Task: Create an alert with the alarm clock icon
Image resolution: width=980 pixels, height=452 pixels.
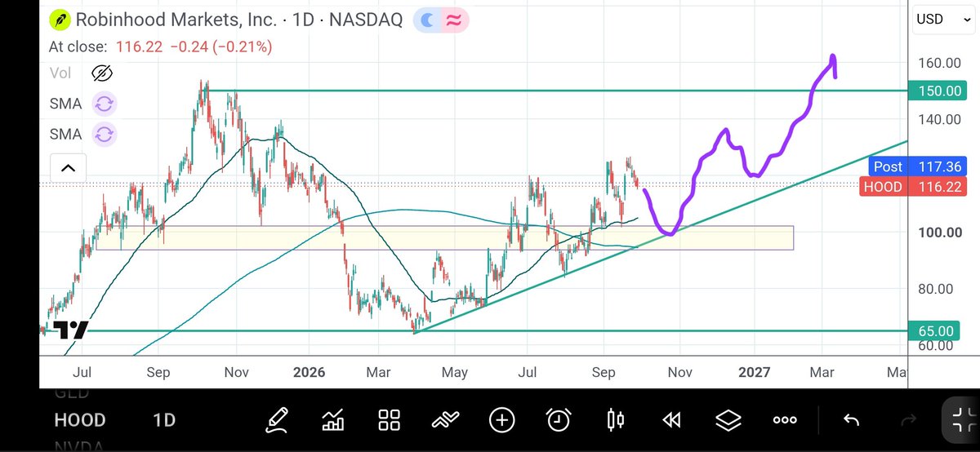Action: point(559,420)
